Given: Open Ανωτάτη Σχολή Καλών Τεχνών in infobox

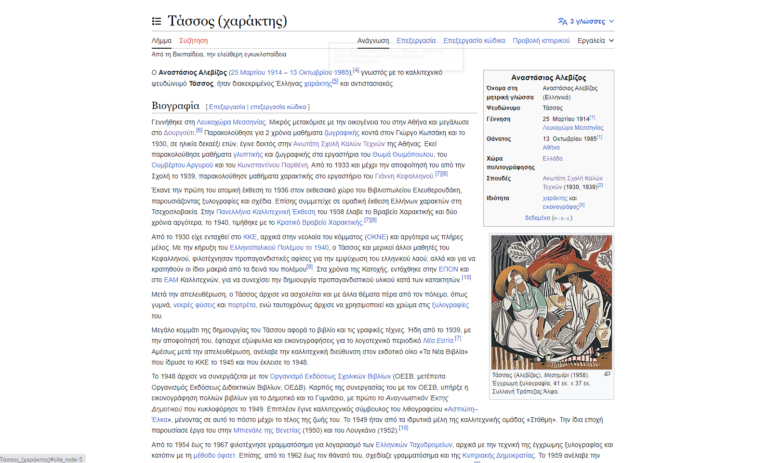Looking at the screenshot, I should (572, 183).
